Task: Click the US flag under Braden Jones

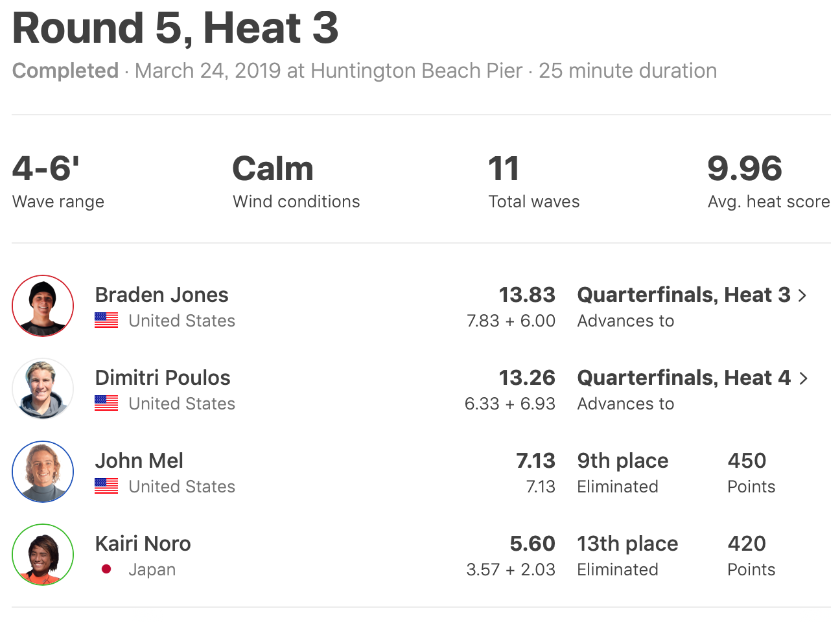Action: [x=106, y=321]
